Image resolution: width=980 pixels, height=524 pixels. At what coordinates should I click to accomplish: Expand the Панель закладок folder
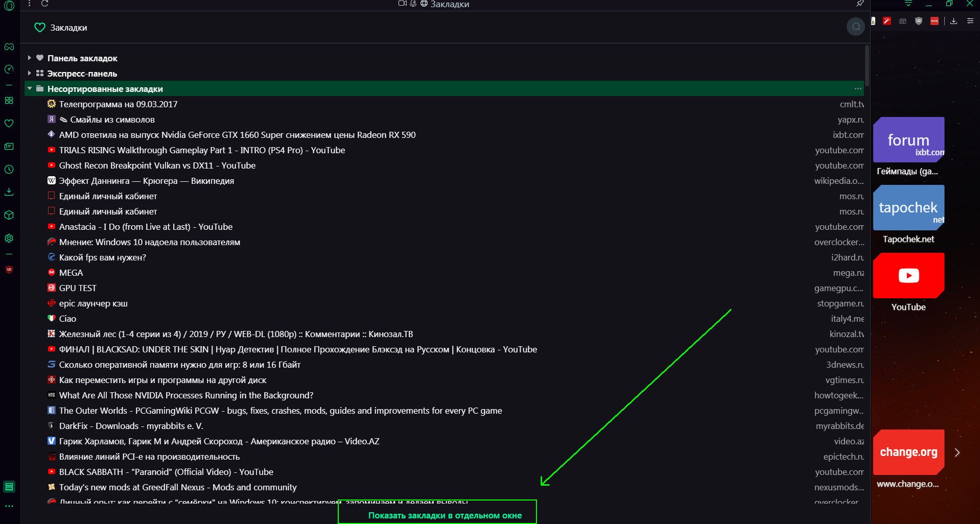[30, 58]
